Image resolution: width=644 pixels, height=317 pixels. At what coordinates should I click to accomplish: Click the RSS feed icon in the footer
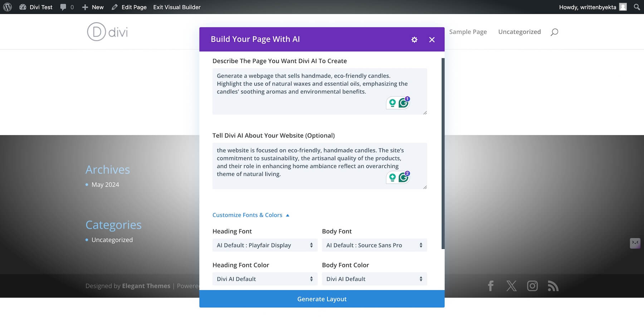click(553, 286)
